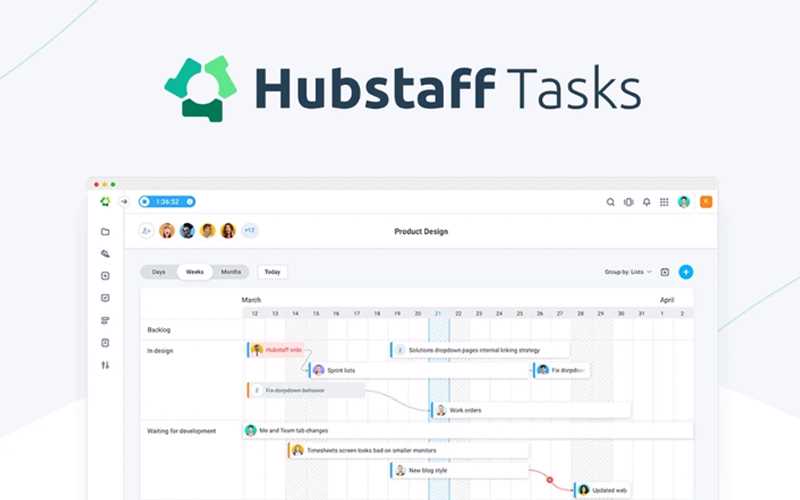Open the second sidebar icon below folder
Screen dimensions: 800x500
coord(105,254)
